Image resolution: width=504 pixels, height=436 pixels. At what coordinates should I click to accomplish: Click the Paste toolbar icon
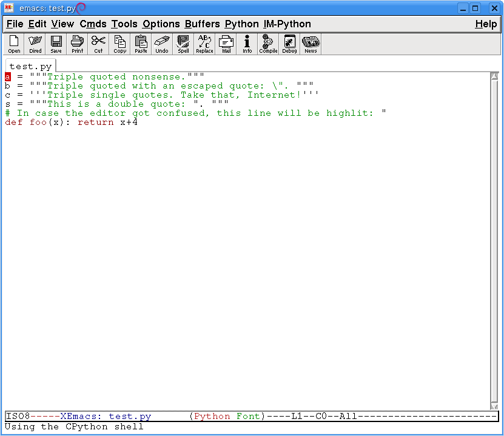point(141,44)
